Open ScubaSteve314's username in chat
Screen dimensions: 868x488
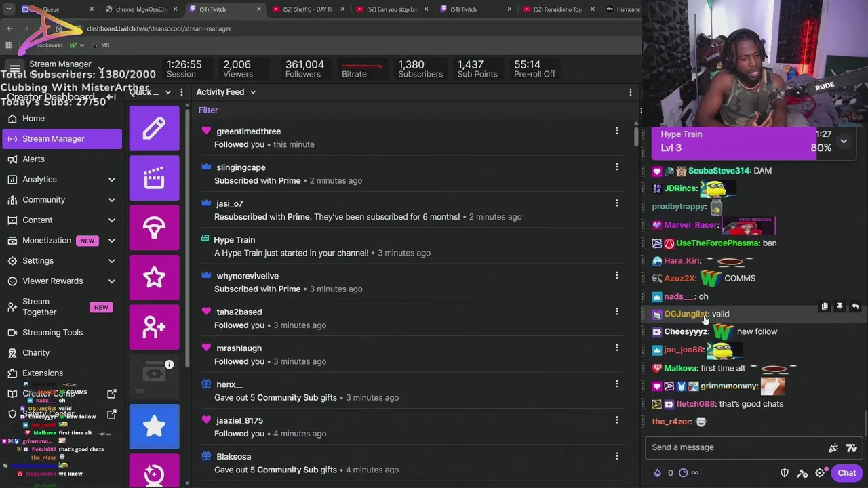pos(719,171)
